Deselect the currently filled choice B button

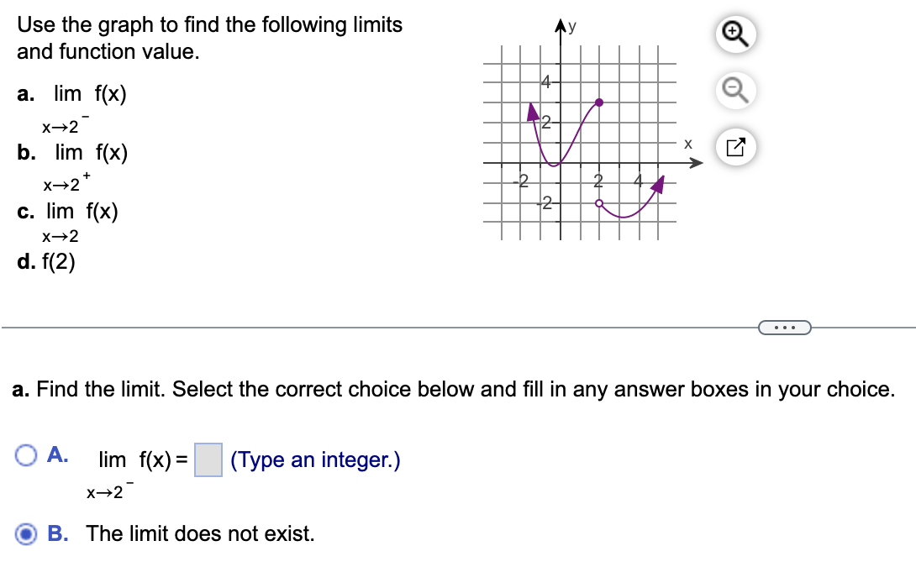coord(26,534)
